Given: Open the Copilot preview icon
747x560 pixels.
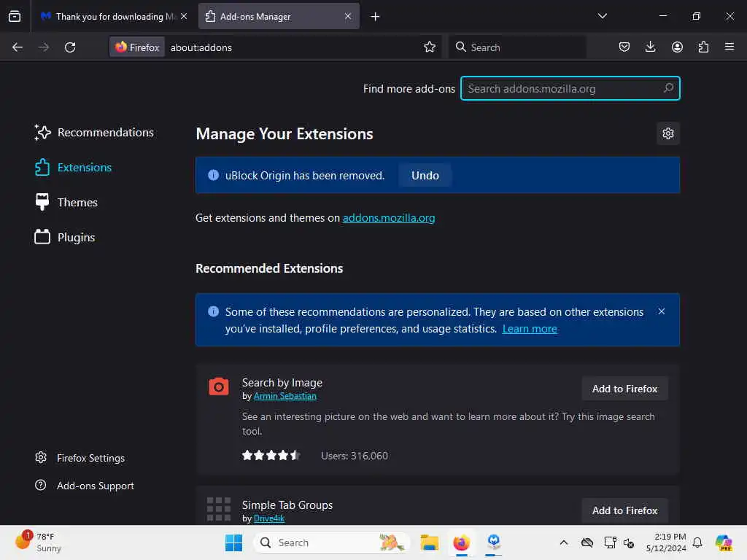Looking at the screenshot, I should pos(724,542).
